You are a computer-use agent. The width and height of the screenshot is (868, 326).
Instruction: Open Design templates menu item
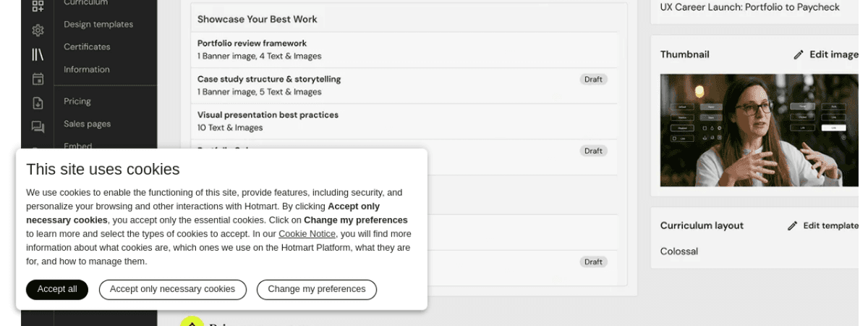pos(98,25)
